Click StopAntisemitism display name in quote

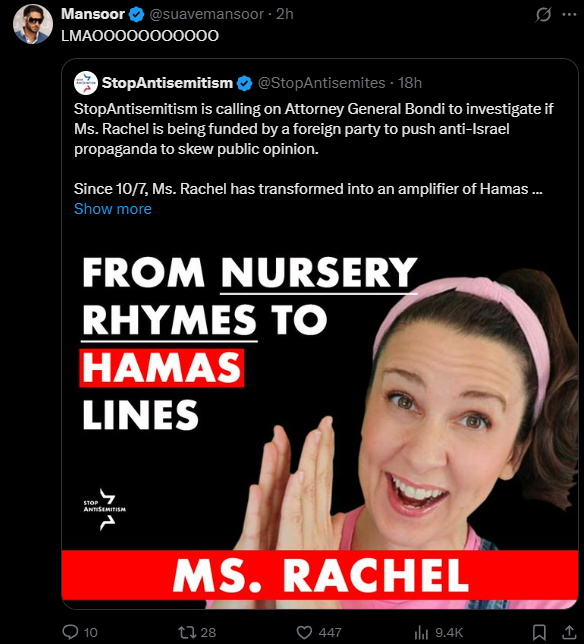(167, 83)
